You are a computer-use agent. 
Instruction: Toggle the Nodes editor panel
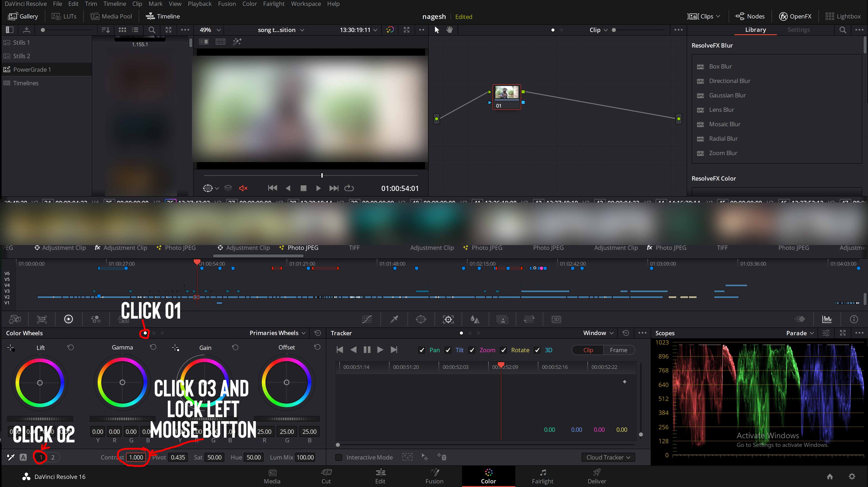point(750,16)
